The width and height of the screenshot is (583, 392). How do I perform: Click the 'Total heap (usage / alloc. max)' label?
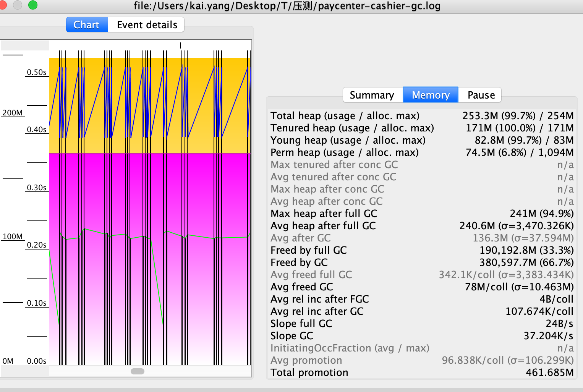point(345,116)
